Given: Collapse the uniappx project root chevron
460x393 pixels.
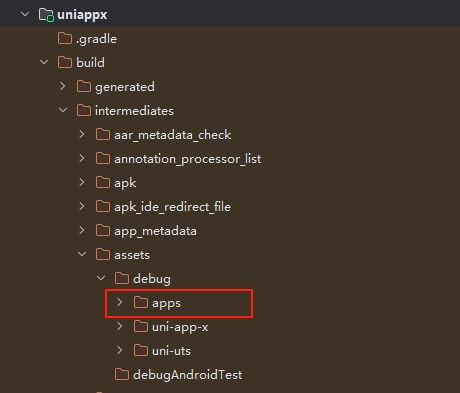Looking at the screenshot, I should pos(25,14).
